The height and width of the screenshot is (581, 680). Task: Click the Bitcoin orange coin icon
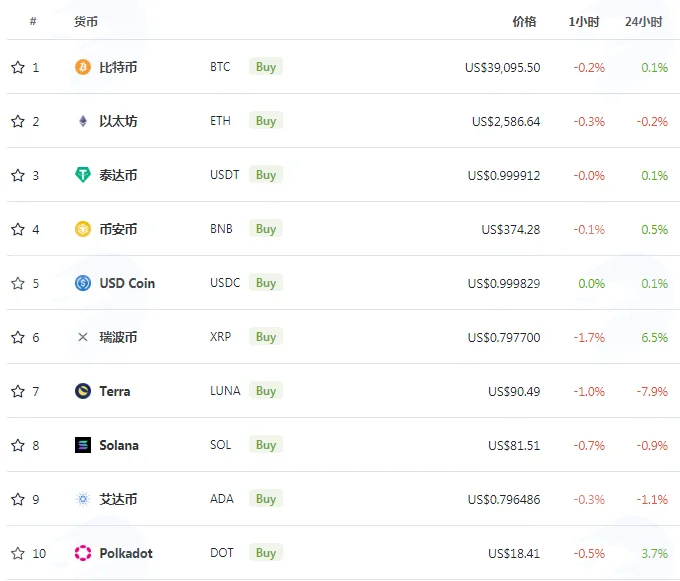pyautogui.click(x=83, y=67)
